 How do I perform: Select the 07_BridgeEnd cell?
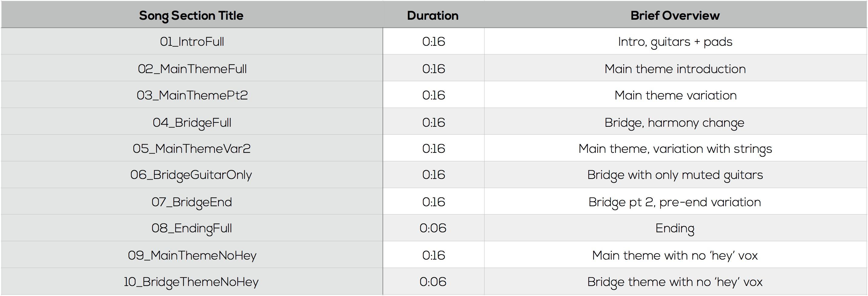click(x=192, y=201)
